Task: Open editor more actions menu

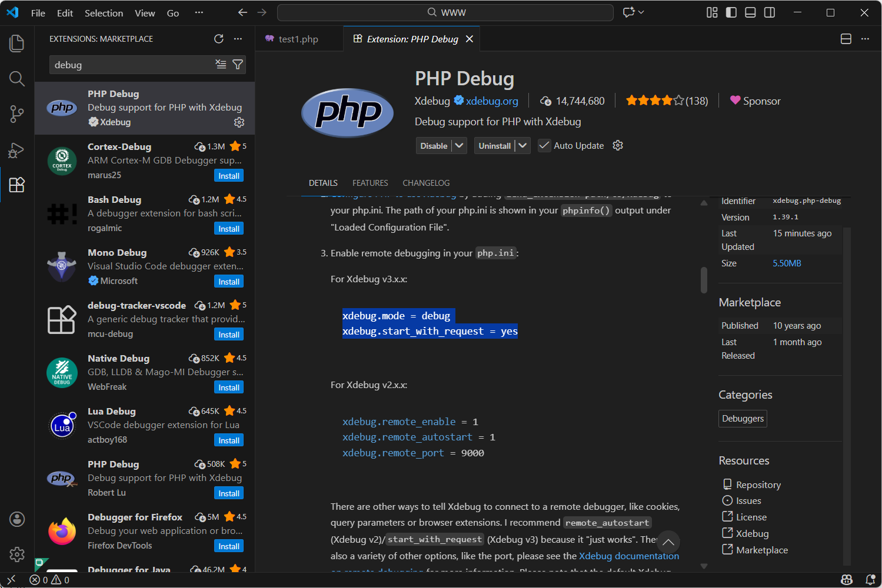Action: pyautogui.click(x=865, y=39)
